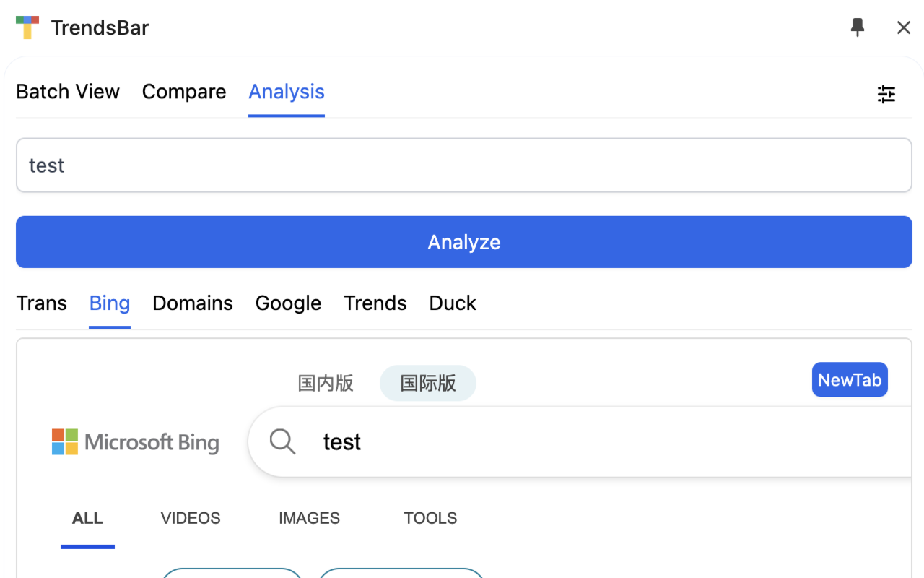Switch to the Batch View tab
This screenshot has height=578, width=924.
coord(68,92)
